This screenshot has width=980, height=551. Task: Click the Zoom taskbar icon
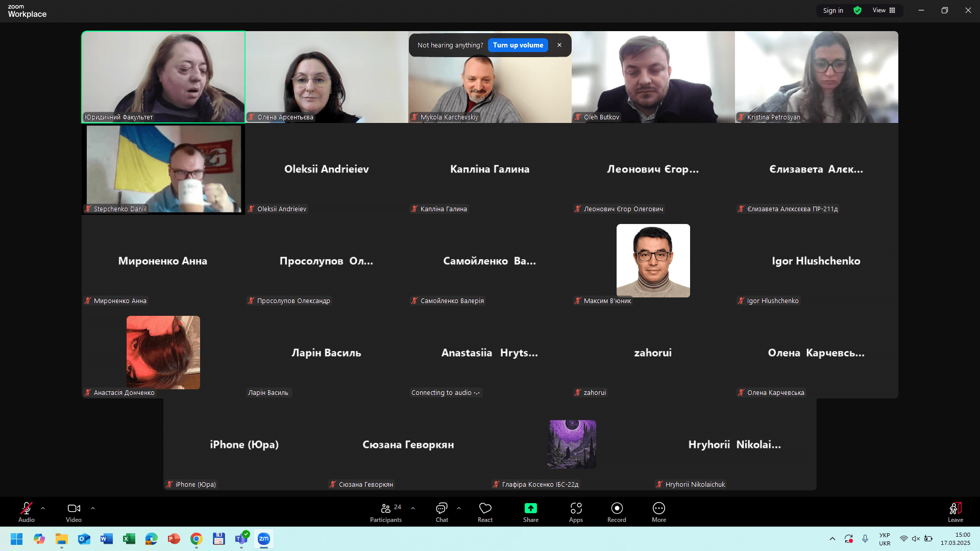[264, 538]
